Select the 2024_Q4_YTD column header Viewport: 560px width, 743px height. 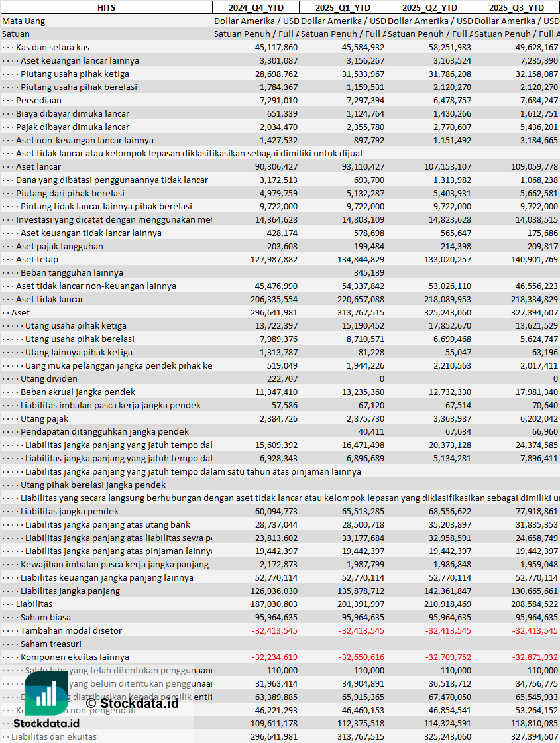coord(256,7)
